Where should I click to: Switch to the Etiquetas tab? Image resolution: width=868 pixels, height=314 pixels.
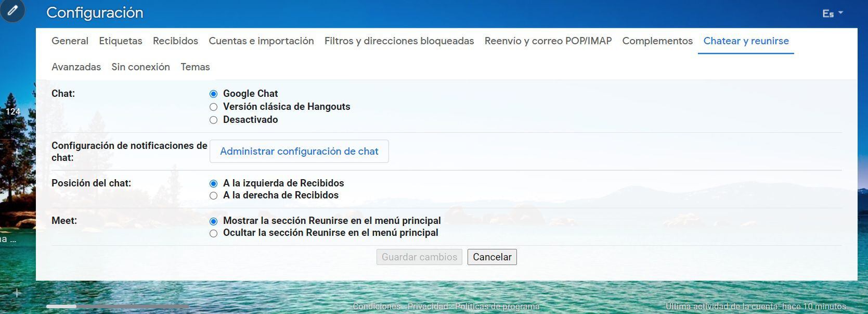[x=121, y=41]
